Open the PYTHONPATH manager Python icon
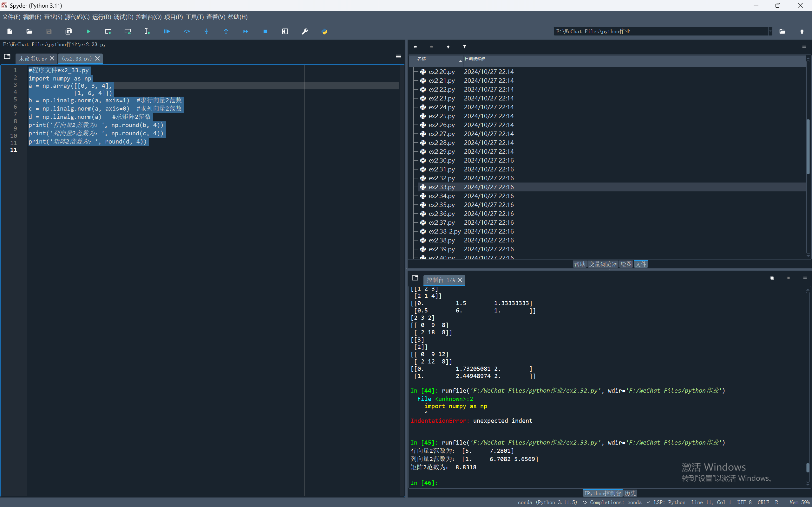Viewport: 812px width, 507px height. pyautogui.click(x=324, y=31)
